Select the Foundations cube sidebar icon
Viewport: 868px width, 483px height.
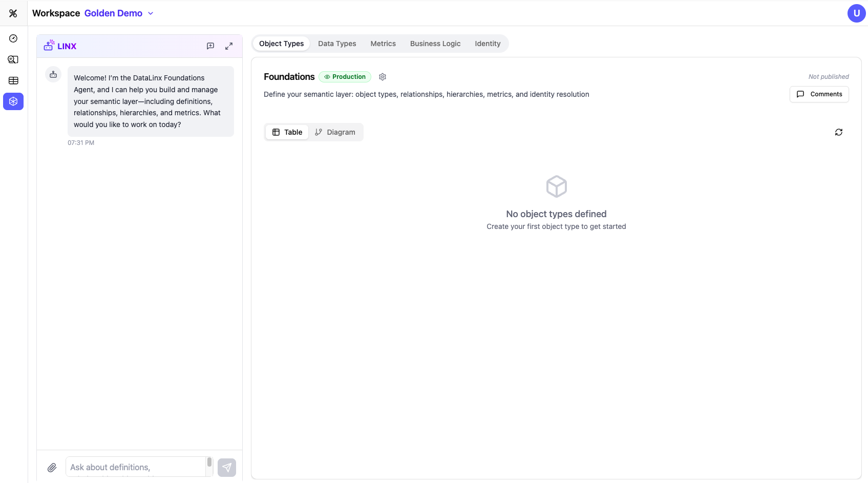[13, 101]
